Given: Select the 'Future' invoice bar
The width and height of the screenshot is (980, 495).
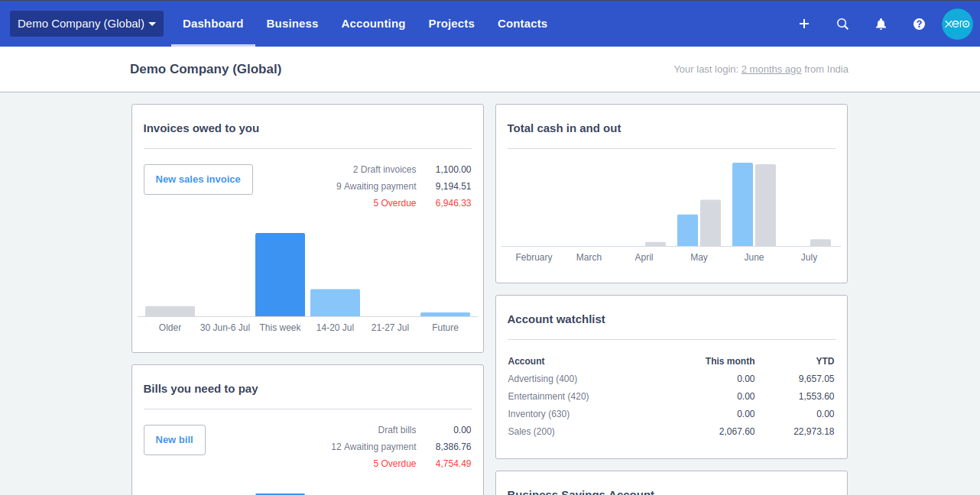Looking at the screenshot, I should coord(445,314).
